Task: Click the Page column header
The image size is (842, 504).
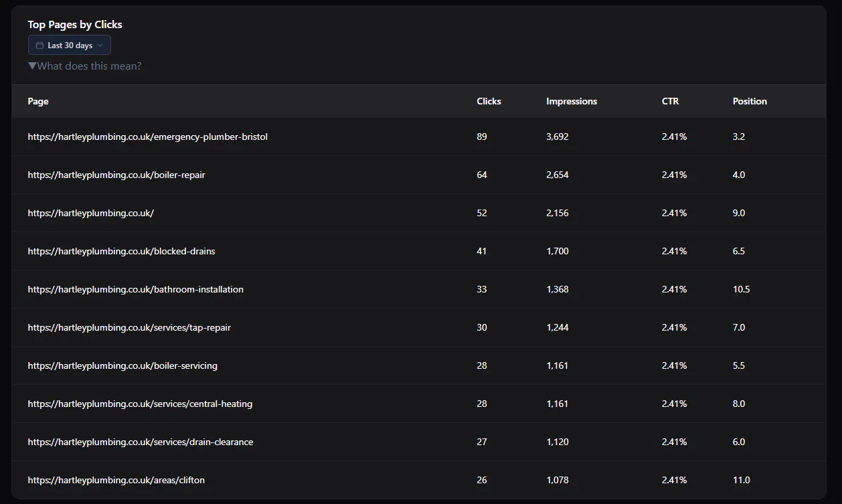Action: [38, 101]
